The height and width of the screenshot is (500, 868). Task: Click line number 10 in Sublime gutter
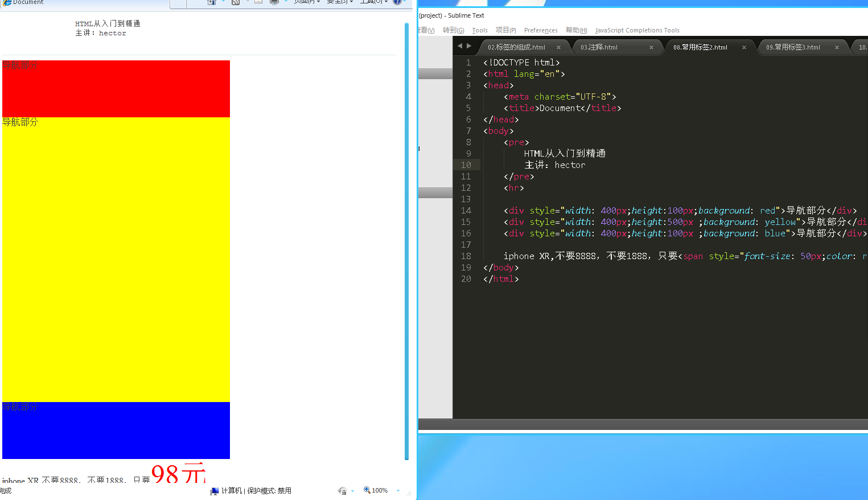click(x=466, y=165)
